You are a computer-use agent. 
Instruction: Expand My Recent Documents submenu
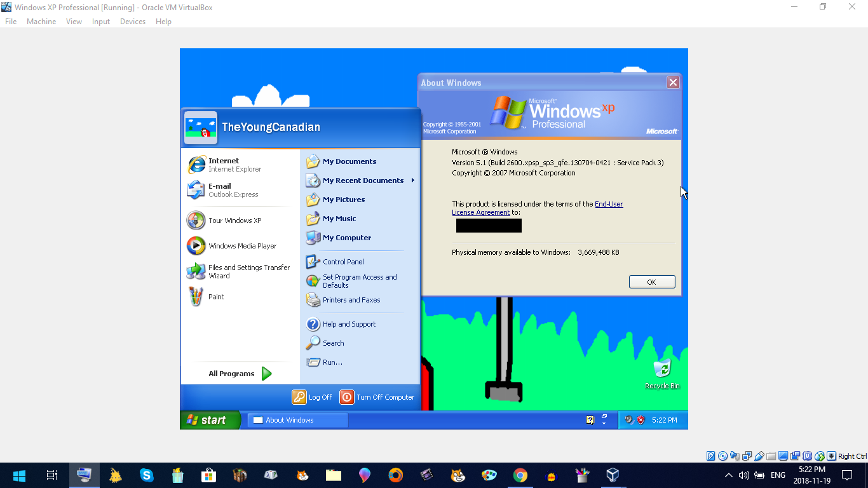(360, 180)
